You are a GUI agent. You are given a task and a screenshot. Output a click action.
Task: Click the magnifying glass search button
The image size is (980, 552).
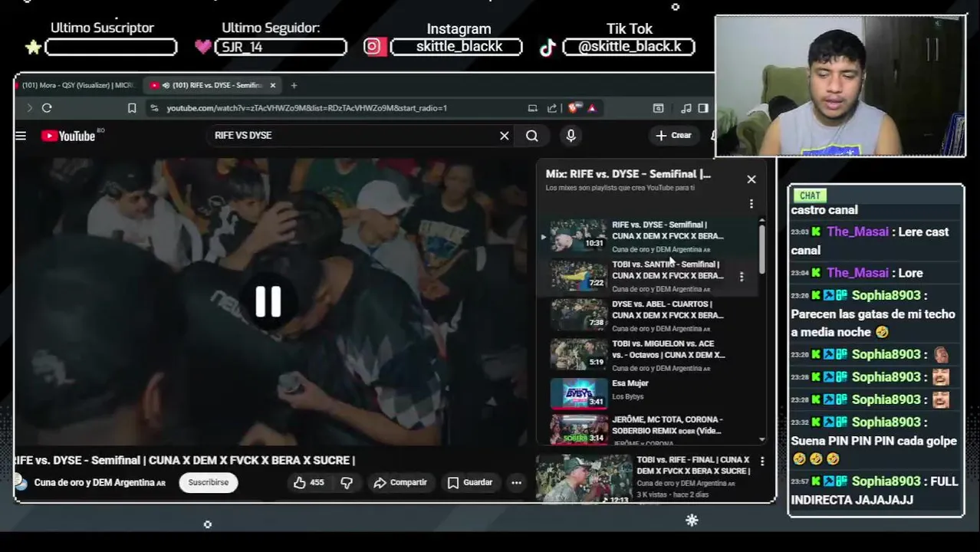[531, 136]
